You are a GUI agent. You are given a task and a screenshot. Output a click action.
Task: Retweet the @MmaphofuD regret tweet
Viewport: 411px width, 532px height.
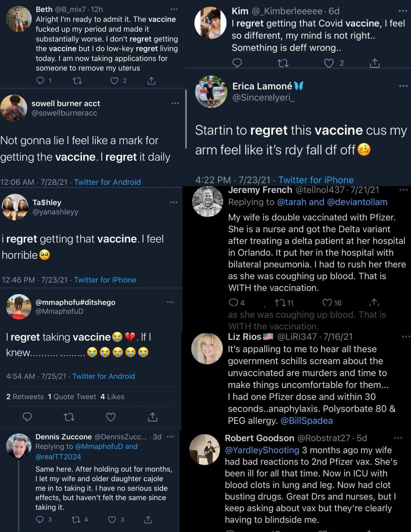point(69,416)
